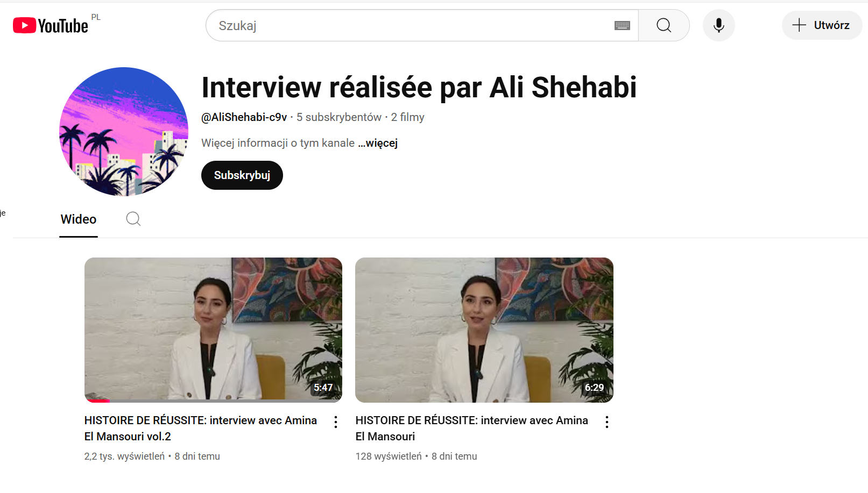Expand channel description via ...więcej
The width and height of the screenshot is (868, 493).
[x=378, y=143]
